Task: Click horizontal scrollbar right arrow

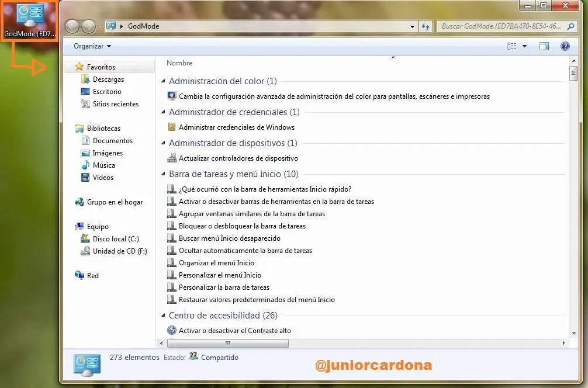Action: tap(563, 343)
